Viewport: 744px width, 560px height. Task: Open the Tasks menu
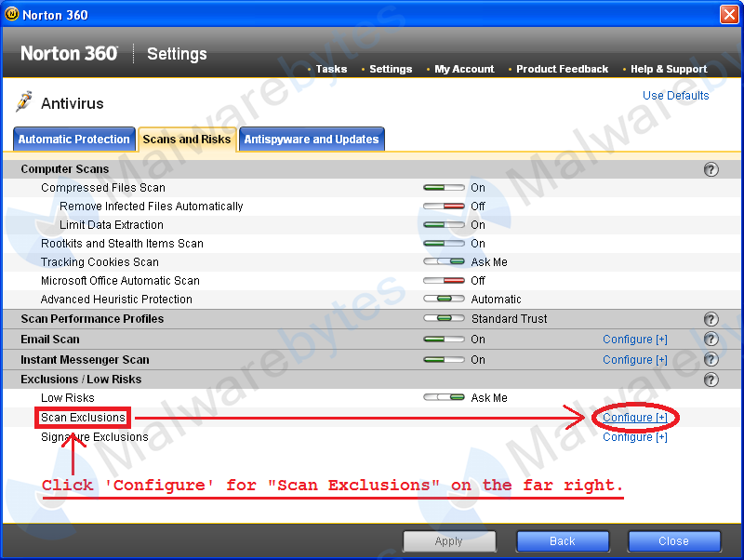point(331,69)
